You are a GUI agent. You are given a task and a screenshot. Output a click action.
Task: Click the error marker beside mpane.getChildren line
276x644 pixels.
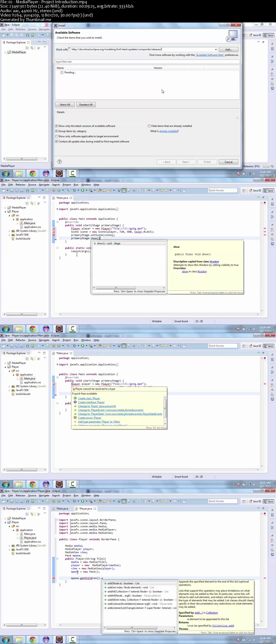point(53,578)
